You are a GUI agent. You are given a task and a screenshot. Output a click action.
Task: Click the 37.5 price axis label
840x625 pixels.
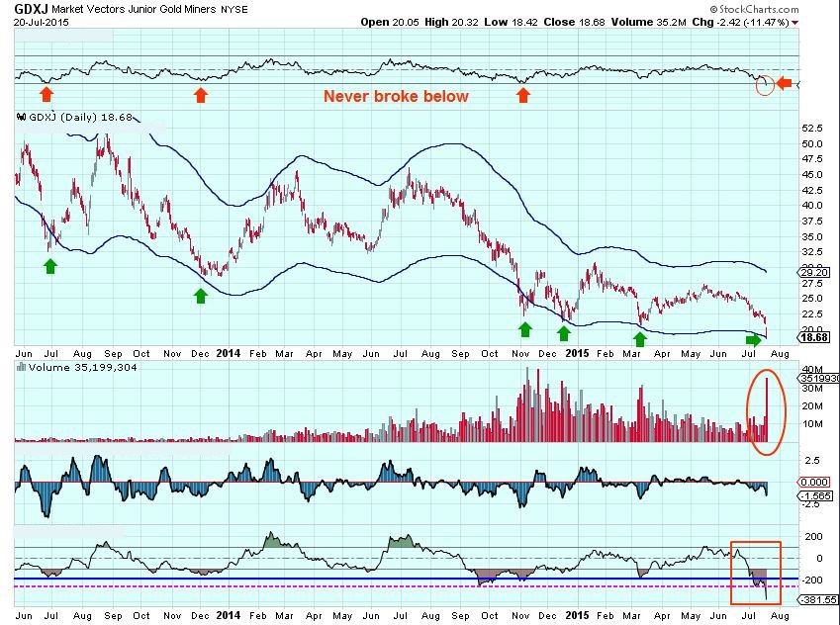pos(812,222)
